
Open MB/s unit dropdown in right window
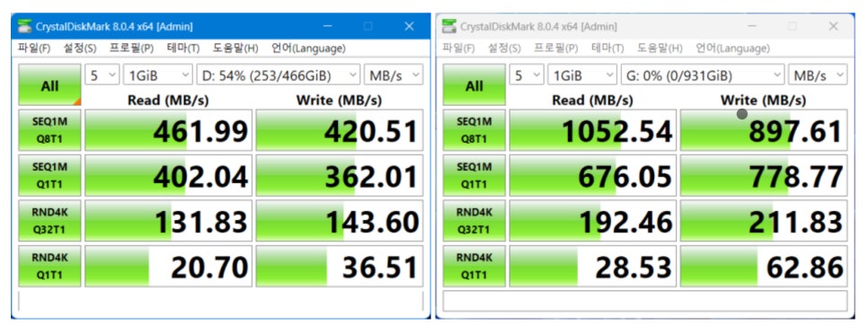[818, 75]
